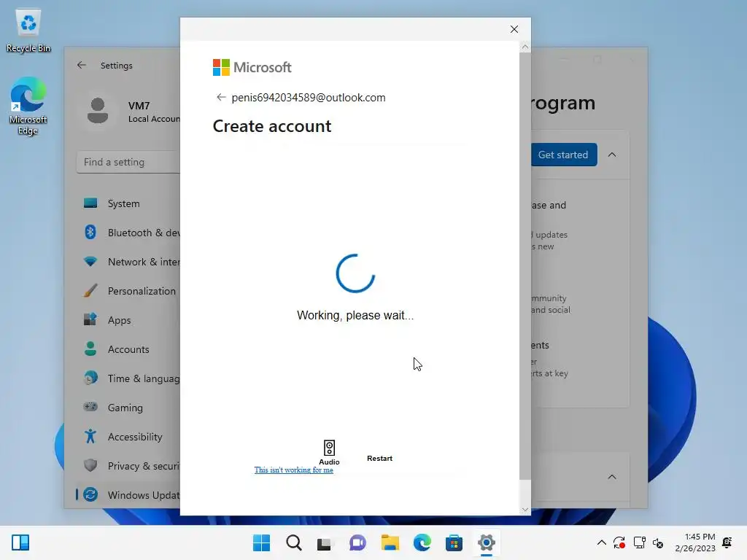The height and width of the screenshot is (560, 747).
Task: Go back in the Settings window
Action: [82, 65]
